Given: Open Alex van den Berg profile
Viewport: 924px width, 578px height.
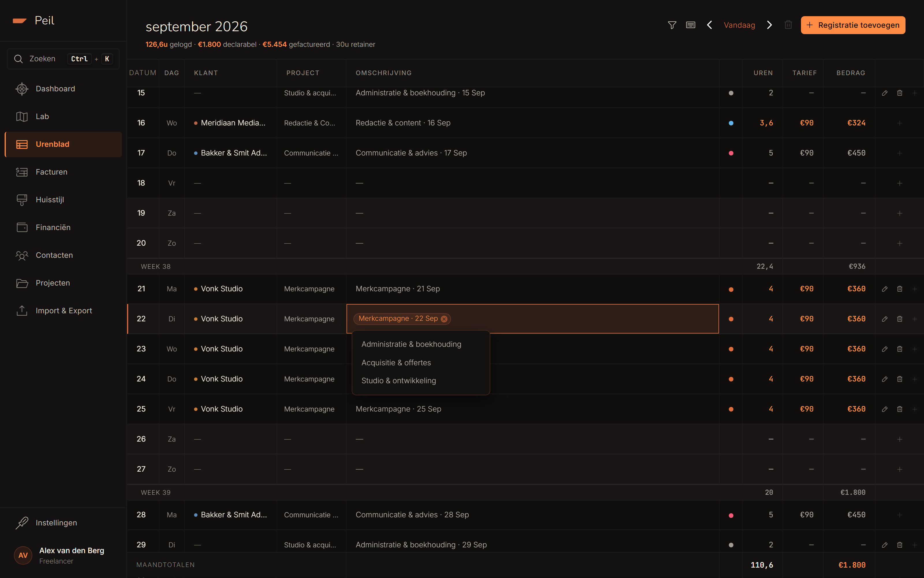Looking at the screenshot, I should click(x=64, y=555).
